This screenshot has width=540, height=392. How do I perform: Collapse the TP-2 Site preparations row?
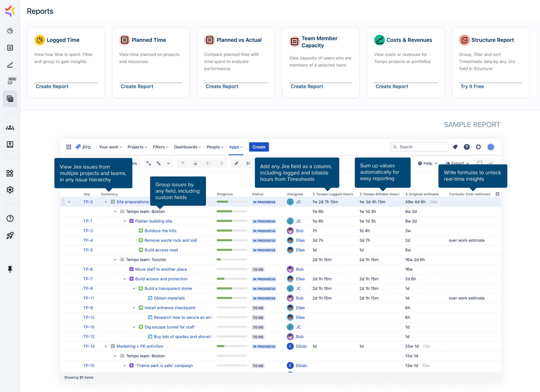tap(106, 202)
